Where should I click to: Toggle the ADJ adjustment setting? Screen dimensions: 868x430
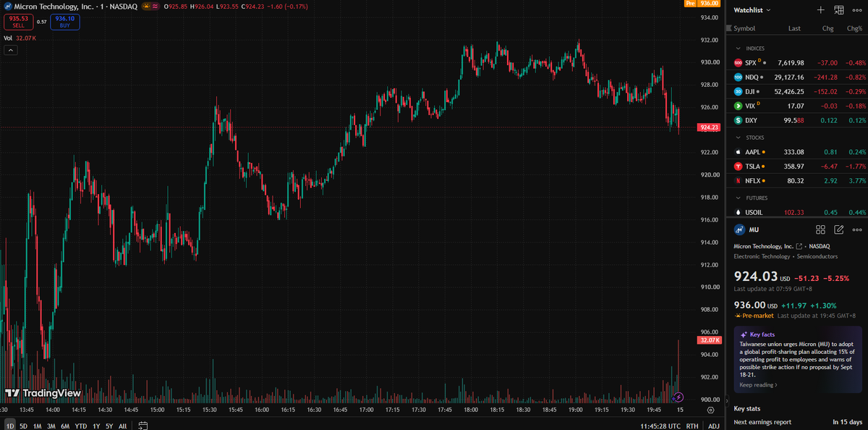tap(713, 426)
